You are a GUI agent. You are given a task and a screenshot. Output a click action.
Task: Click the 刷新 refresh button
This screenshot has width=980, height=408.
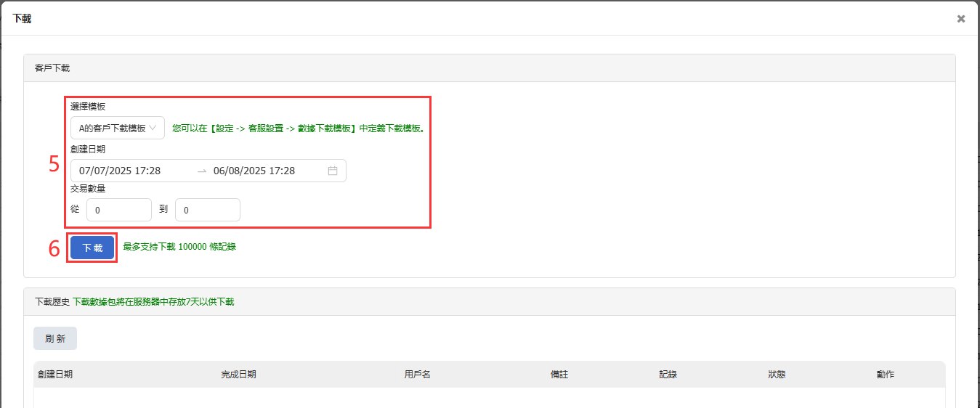tap(55, 338)
